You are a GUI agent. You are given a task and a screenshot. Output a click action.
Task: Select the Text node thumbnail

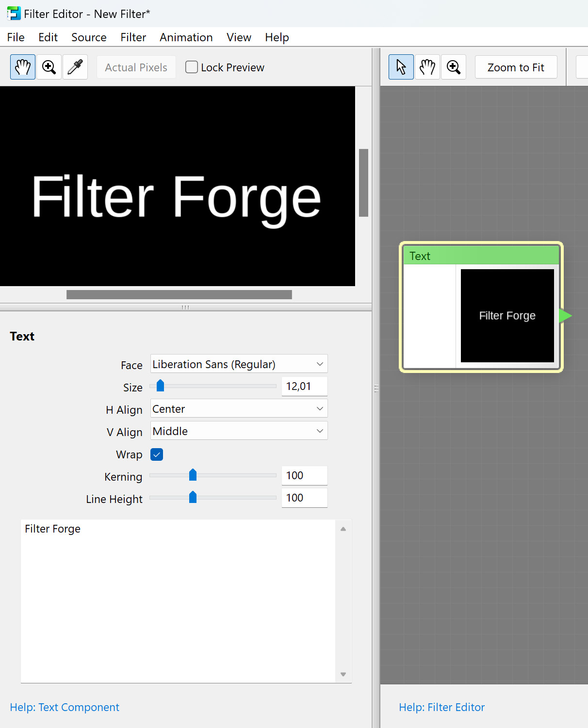[507, 316]
